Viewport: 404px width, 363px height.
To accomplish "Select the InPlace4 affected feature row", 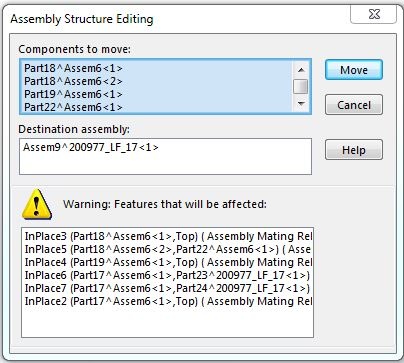I will pos(167,262).
